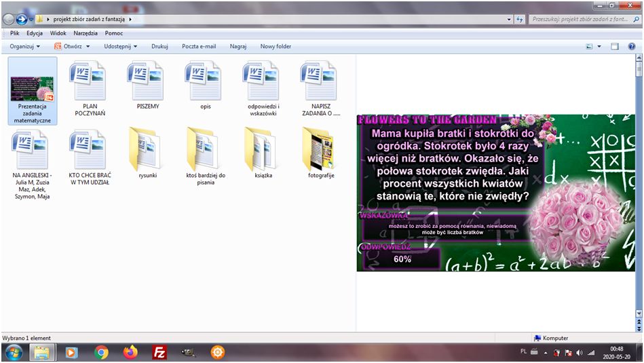644x363 pixels.
Task: Open the Widok menu
Action: (58, 33)
